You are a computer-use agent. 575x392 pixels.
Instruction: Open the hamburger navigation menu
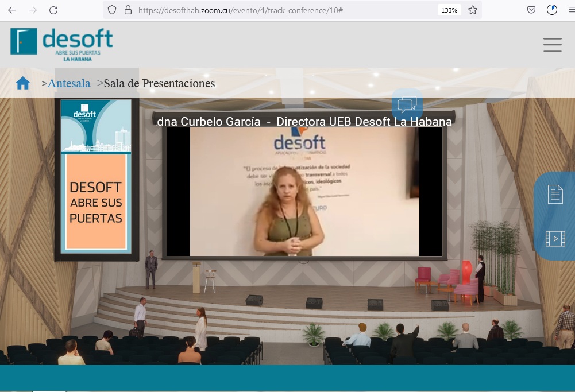(x=553, y=45)
